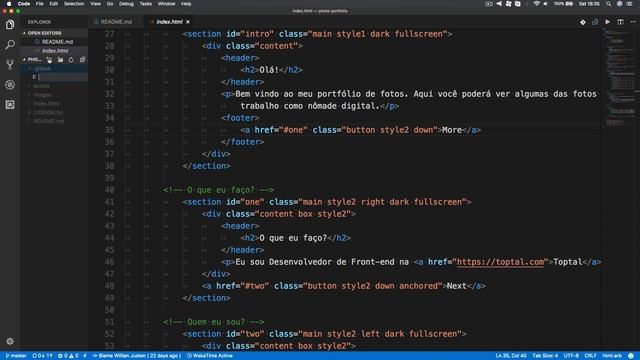Click the Split Editor icon

tap(620, 22)
